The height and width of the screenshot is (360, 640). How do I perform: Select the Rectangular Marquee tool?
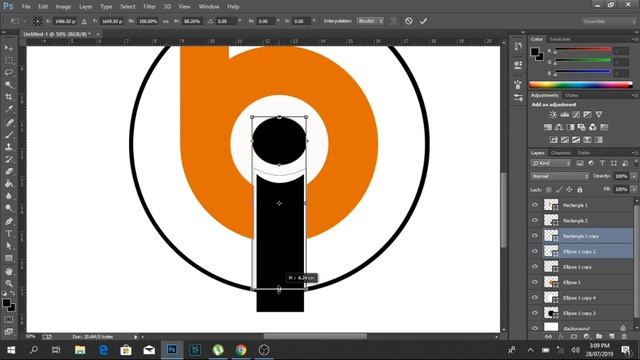(x=9, y=60)
